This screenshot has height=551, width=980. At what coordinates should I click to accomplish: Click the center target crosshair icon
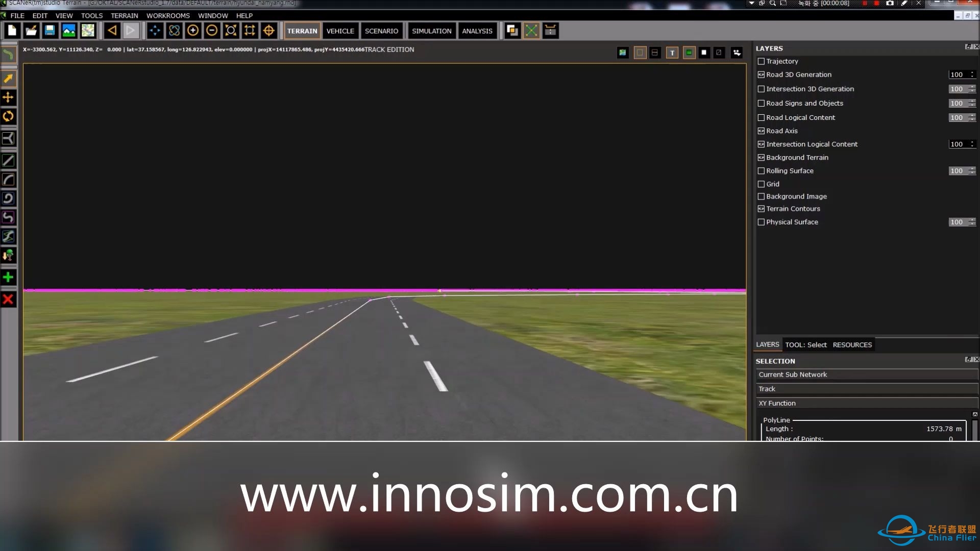pyautogui.click(x=268, y=31)
